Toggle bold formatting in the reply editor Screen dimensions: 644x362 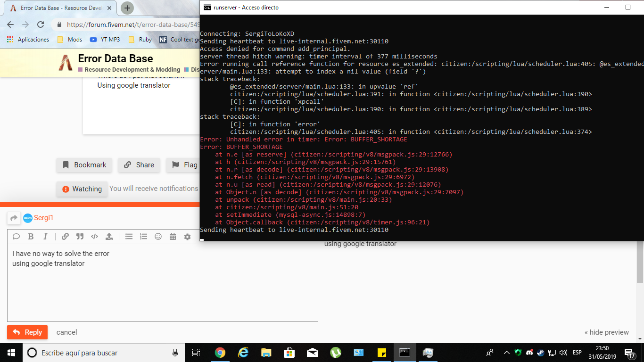coord(31,237)
